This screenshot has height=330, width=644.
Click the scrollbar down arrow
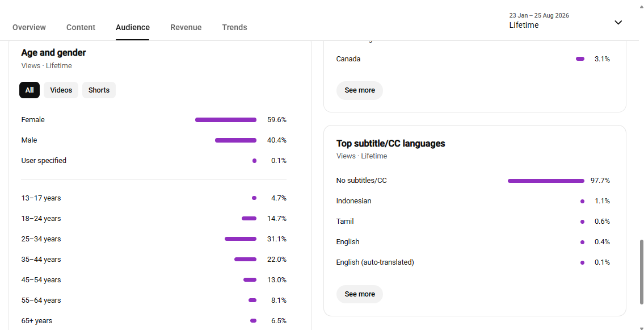coord(641,328)
